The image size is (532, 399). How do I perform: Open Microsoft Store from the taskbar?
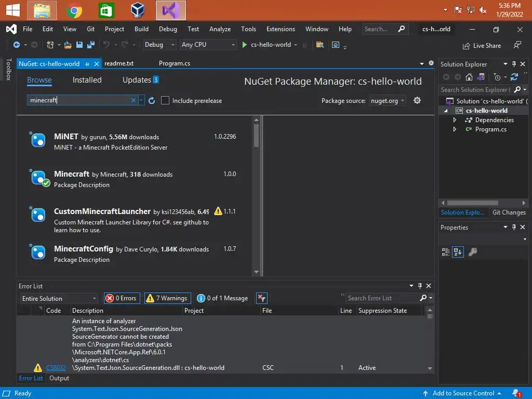click(x=106, y=10)
